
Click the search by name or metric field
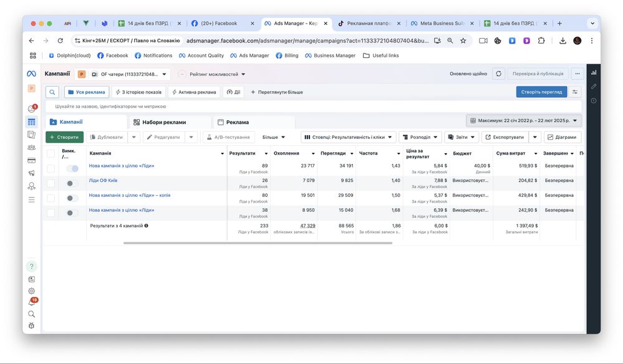[x=314, y=107]
